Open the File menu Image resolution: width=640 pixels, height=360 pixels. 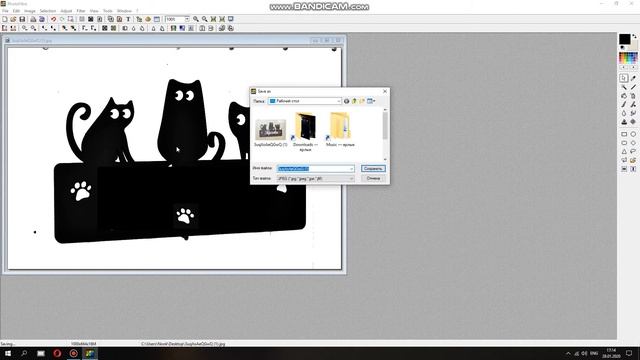click(5, 11)
